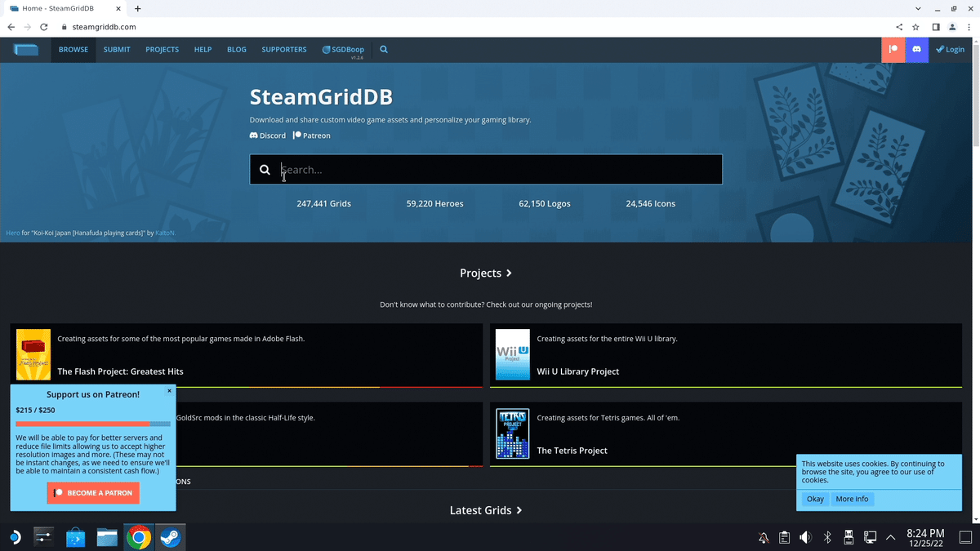Open the SUBMIT menu item
The height and width of the screenshot is (551, 980).
117,50
